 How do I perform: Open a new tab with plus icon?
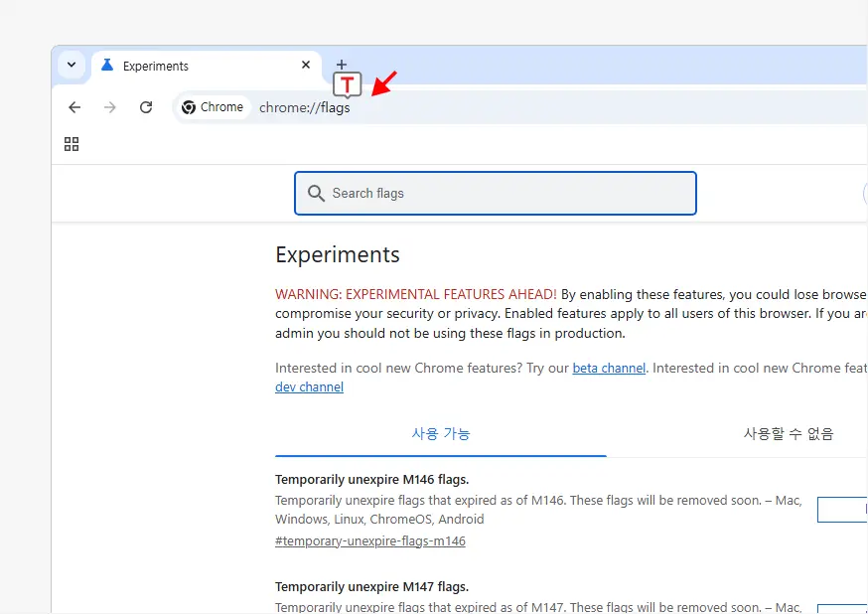pos(342,65)
